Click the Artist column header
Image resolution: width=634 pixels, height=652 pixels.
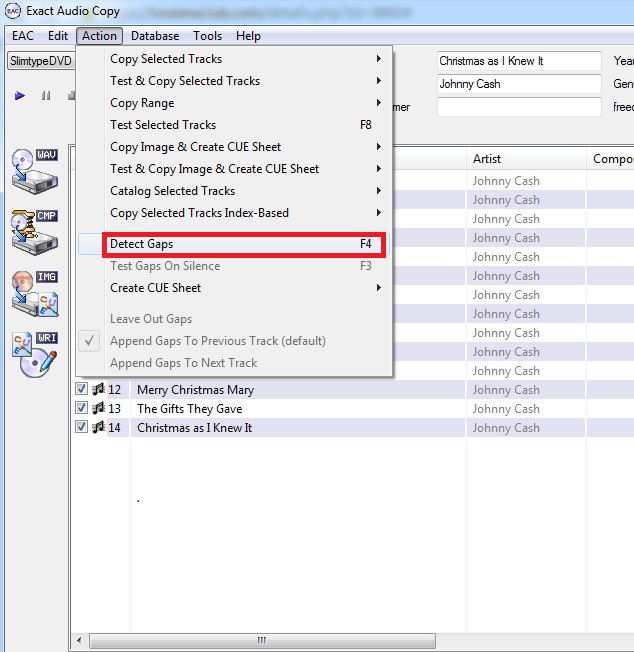[526, 159]
